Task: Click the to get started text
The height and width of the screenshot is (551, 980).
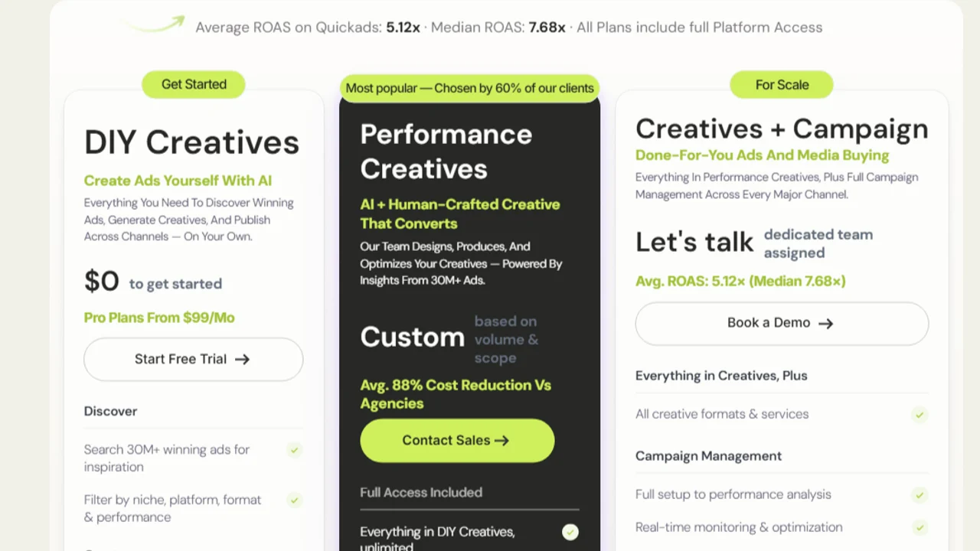Action: tap(175, 284)
